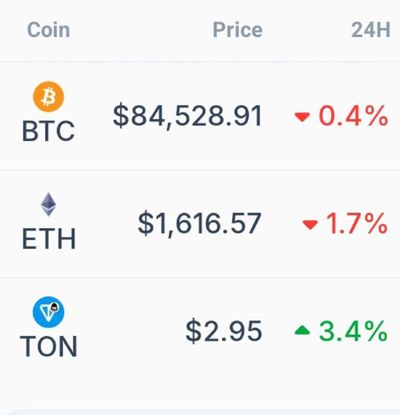Image resolution: width=400 pixels, height=415 pixels.
Task: Click the green up arrow beside 3.4%
Action: (x=302, y=330)
